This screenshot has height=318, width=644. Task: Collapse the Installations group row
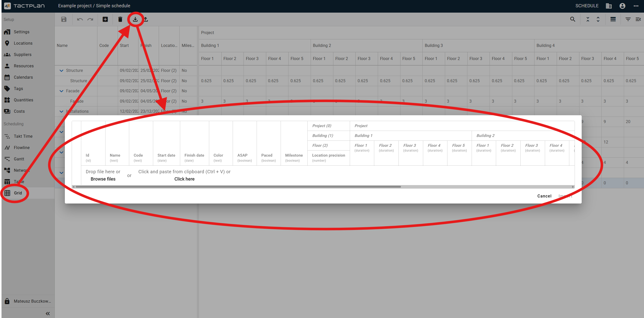(61, 111)
